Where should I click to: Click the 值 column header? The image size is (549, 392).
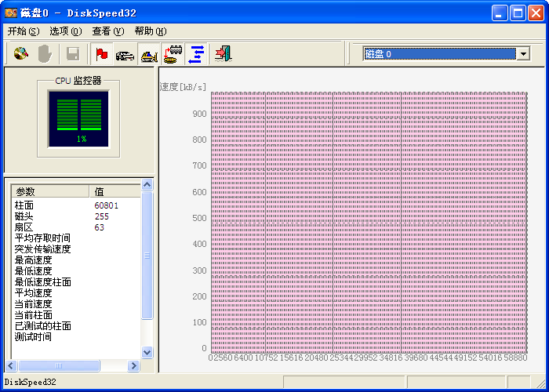pyautogui.click(x=114, y=191)
